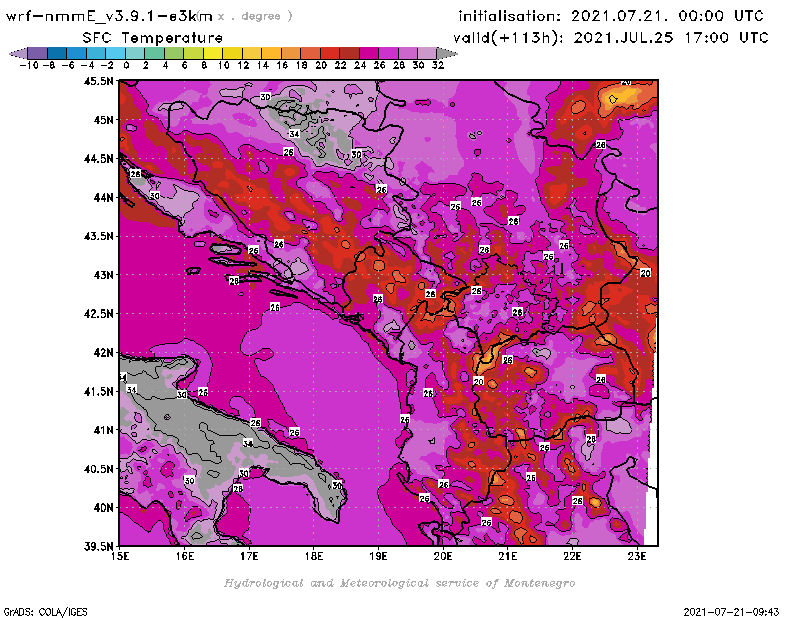The height and width of the screenshot is (618, 800).
Task: Click the 44.5N latitude axis label
Action: pyautogui.click(x=98, y=159)
